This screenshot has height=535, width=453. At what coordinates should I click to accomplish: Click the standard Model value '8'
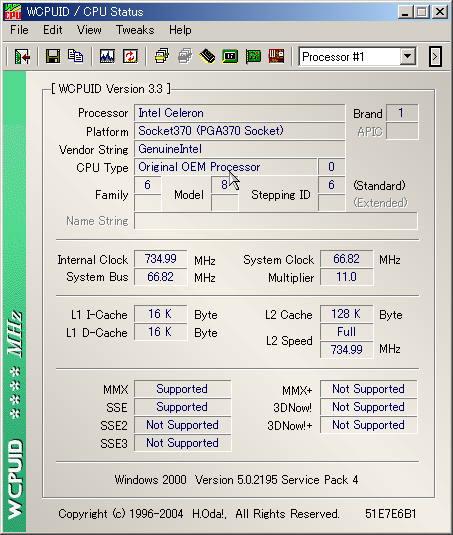[224, 185]
